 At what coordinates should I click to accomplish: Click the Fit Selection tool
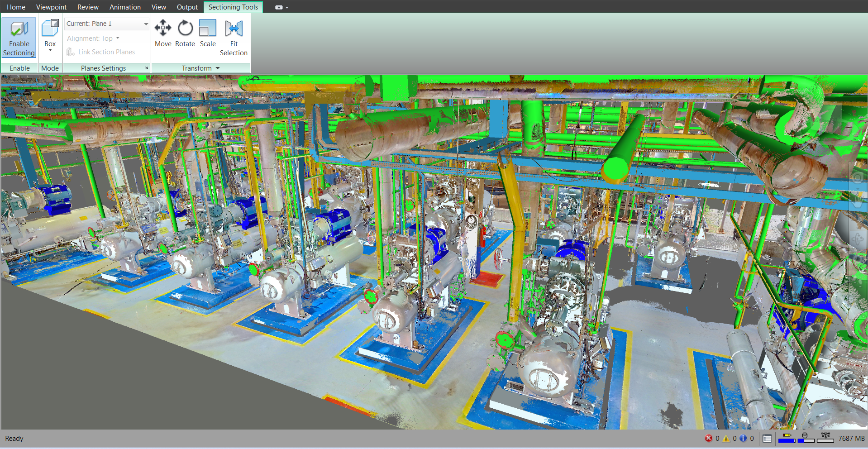(234, 38)
